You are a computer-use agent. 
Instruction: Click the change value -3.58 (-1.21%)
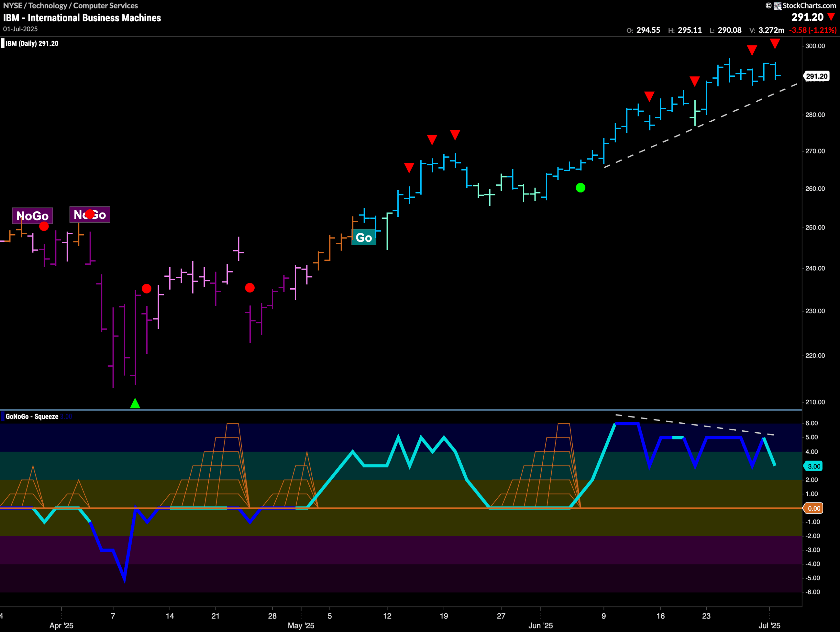click(x=813, y=30)
